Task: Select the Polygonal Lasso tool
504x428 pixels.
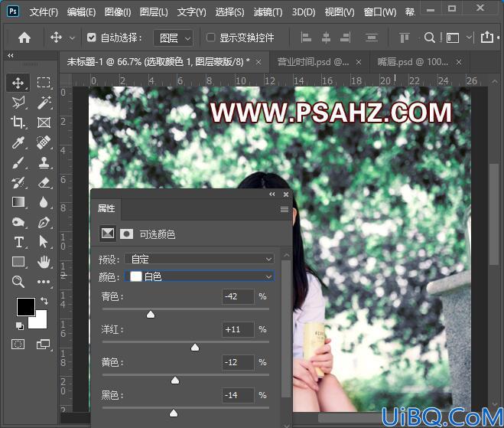Action: [x=18, y=103]
